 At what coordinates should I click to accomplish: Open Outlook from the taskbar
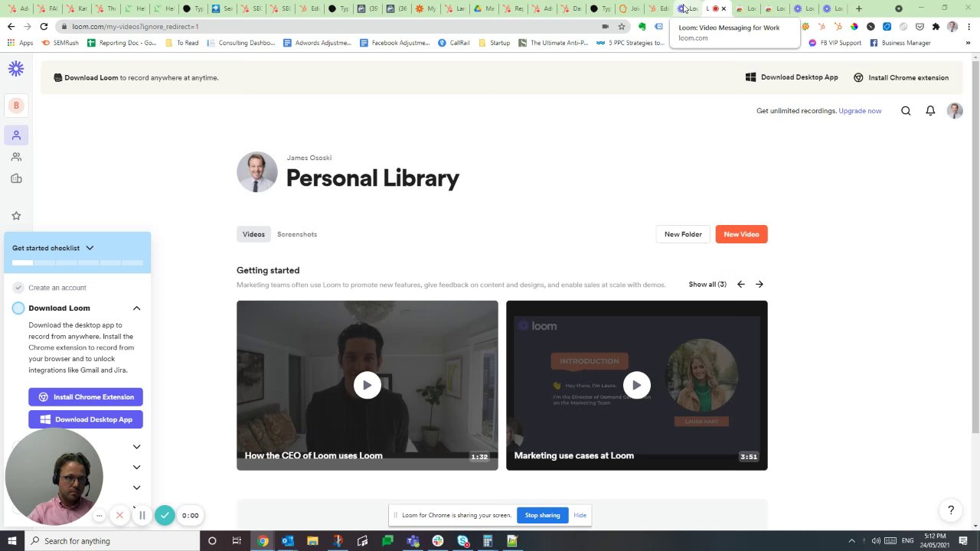pyautogui.click(x=287, y=541)
